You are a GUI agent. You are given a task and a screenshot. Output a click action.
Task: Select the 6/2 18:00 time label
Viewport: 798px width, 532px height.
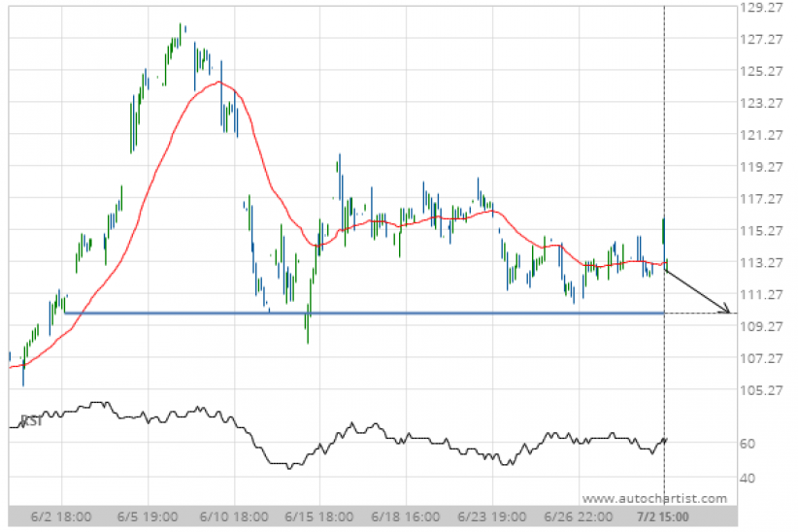61,517
